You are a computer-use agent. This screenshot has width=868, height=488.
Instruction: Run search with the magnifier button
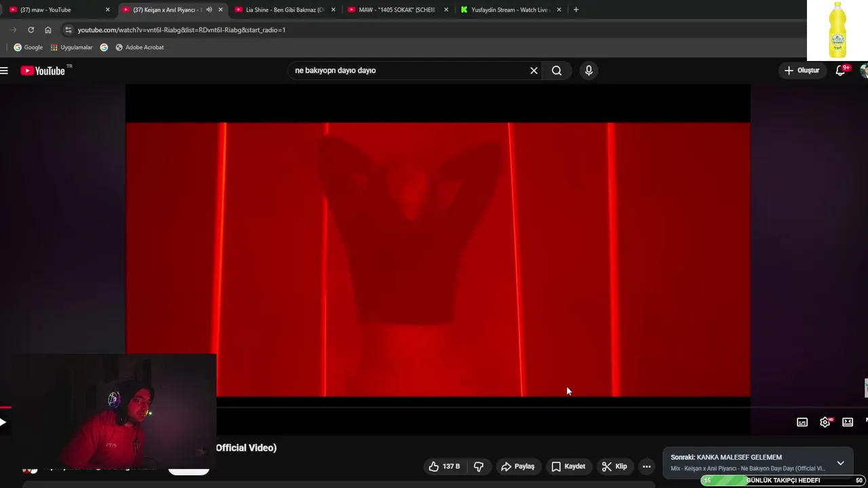point(557,70)
